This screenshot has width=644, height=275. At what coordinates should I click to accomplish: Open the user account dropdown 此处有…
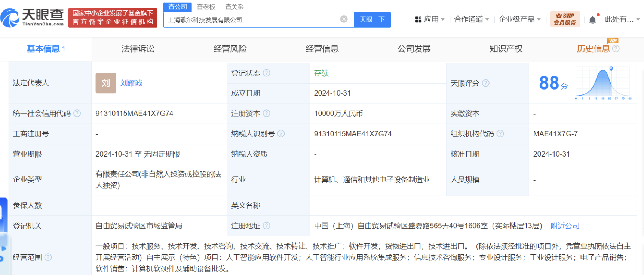pos(622,19)
